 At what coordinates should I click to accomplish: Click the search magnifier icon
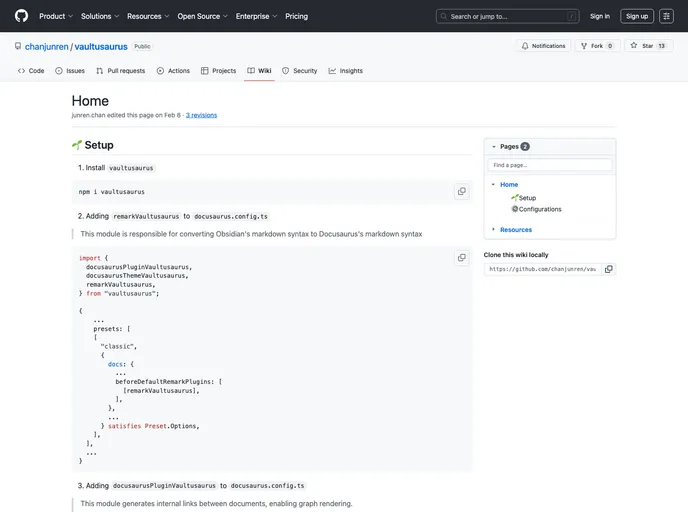pyautogui.click(x=444, y=16)
